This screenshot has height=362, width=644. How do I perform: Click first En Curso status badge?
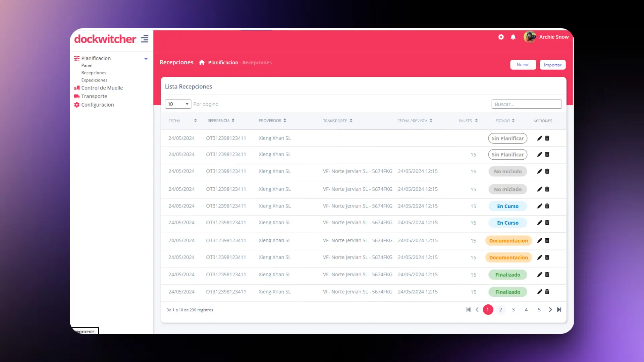507,206
